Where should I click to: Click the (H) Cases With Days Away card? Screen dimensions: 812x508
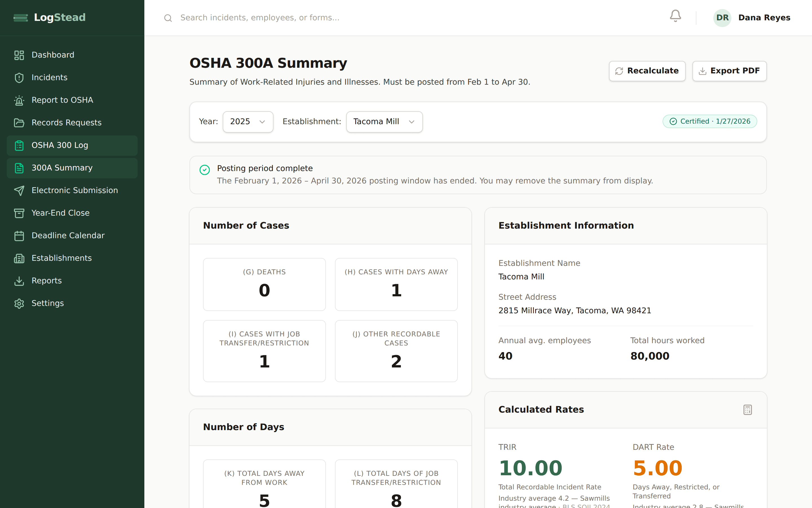pos(396,284)
